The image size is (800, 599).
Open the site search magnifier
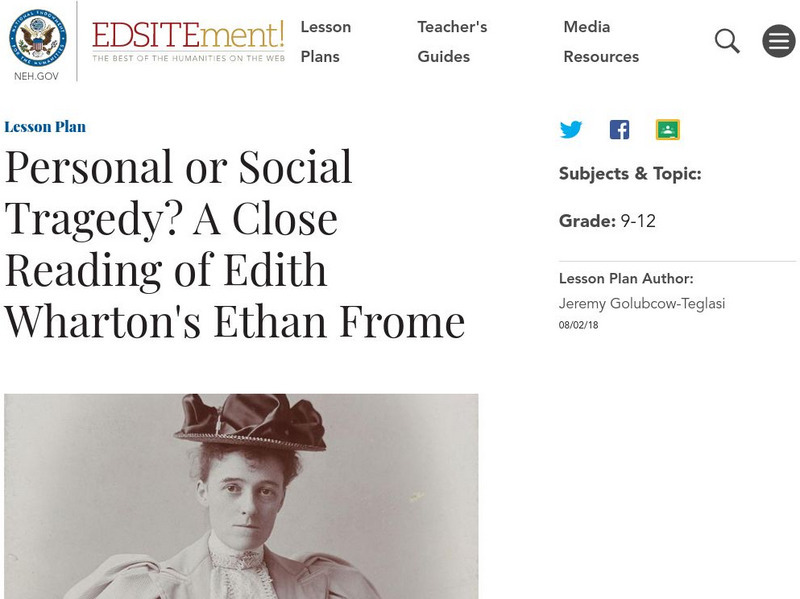pos(727,41)
